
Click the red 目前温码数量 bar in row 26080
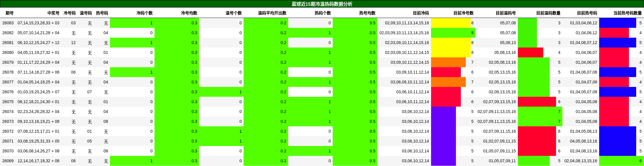point(531,52)
